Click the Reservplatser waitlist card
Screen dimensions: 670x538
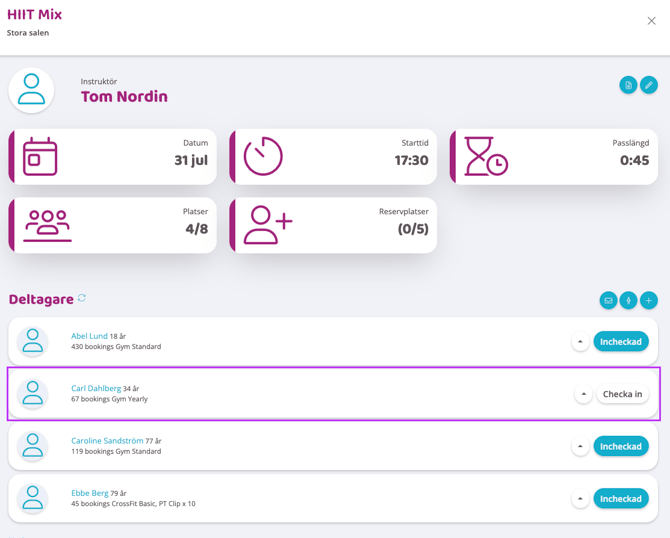[333, 225]
